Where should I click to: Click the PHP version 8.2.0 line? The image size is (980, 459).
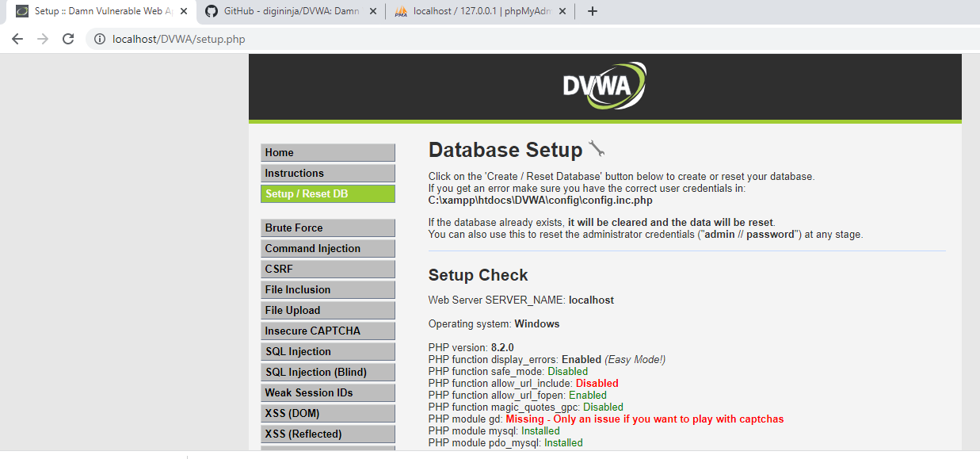click(x=471, y=347)
